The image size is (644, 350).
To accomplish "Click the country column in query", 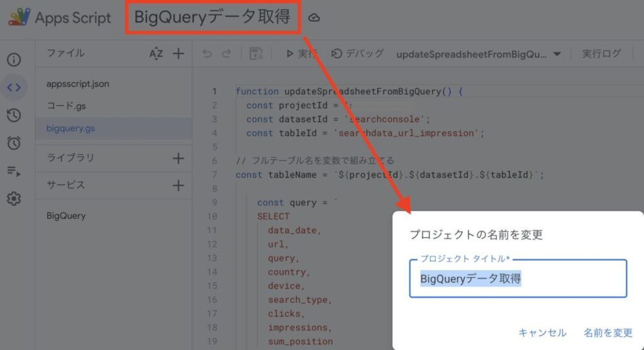I will pyautogui.click(x=289, y=272).
